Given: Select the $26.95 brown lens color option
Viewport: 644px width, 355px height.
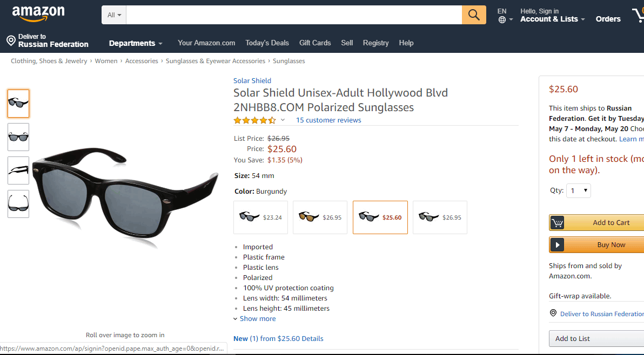Looking at the screenshot, I should tap(320, 217).
